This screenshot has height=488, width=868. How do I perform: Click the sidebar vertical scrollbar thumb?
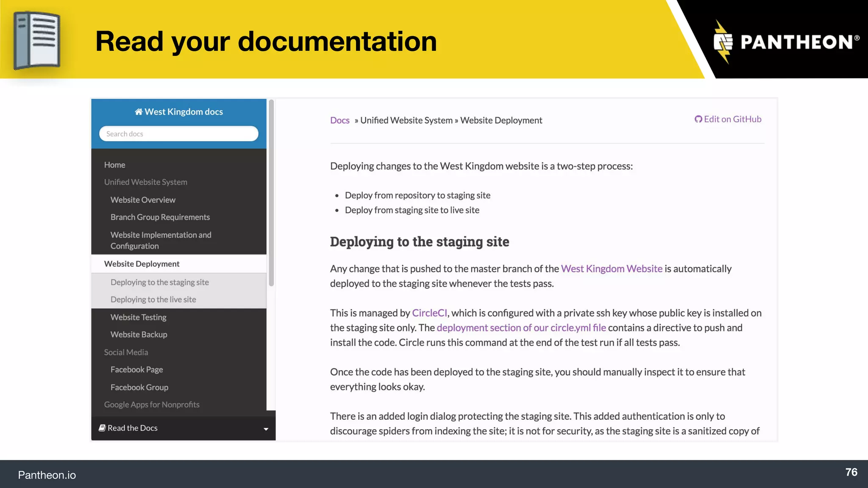tap(271, 193)
